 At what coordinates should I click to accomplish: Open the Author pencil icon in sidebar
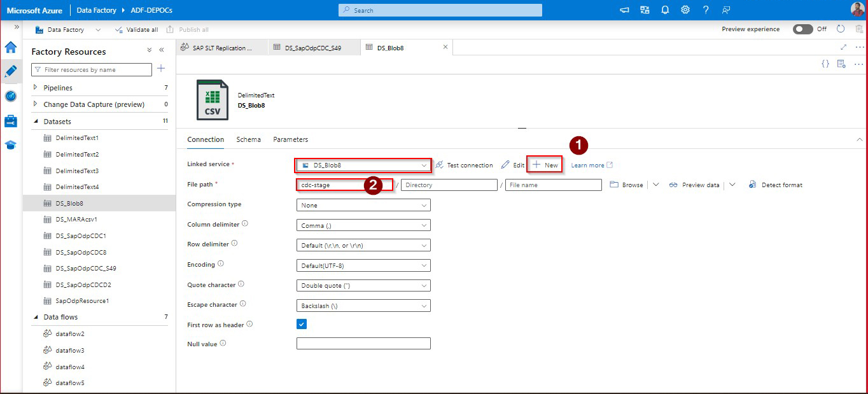click(10, 71)
